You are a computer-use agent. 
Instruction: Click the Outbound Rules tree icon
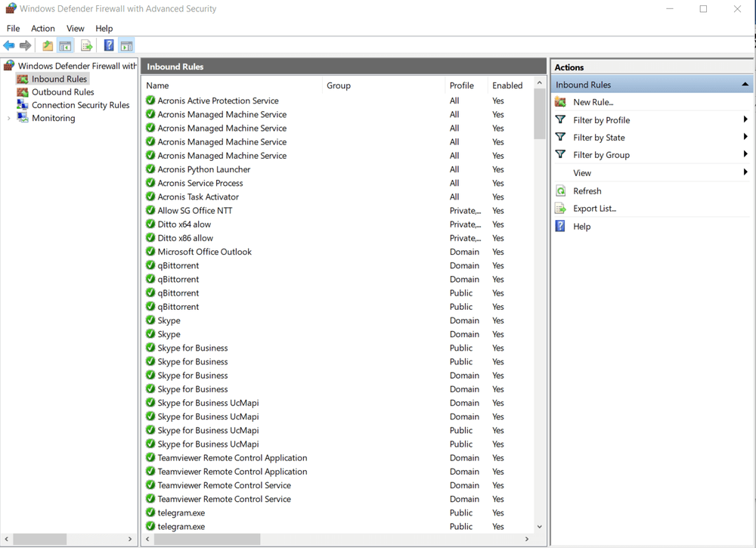click(22, 92)
